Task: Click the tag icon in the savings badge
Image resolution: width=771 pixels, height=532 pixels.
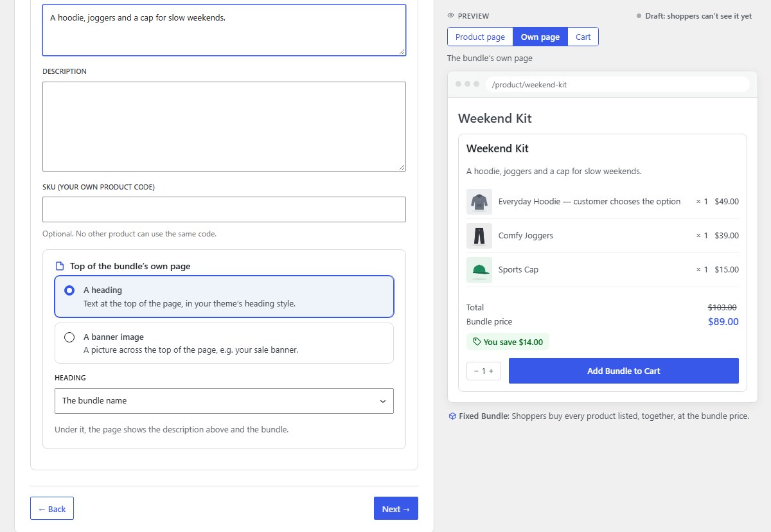Action: 477,342
